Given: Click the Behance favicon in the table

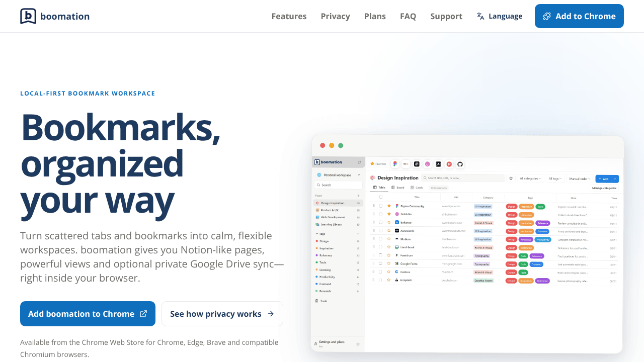Looking at the screenshot, I should (397, 223).
